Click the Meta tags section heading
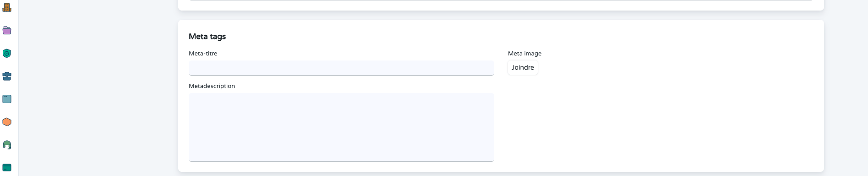 point(207,36)
